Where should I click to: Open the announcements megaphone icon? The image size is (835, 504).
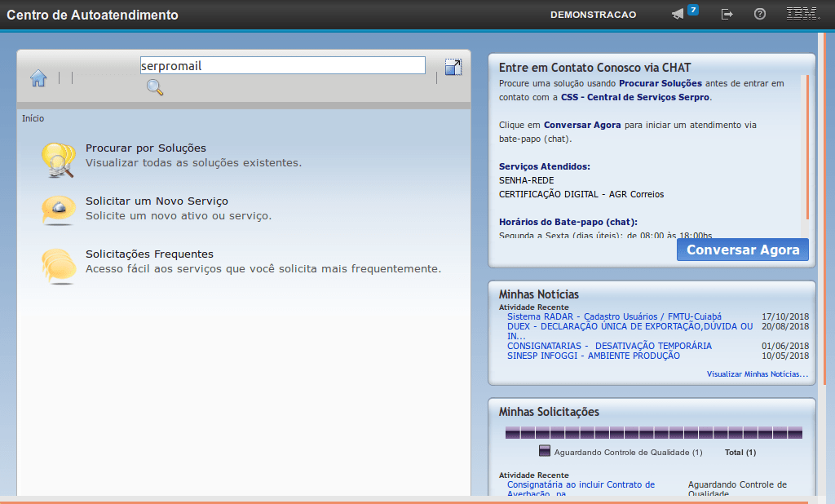pyautogui.click(x=678, y=15)
